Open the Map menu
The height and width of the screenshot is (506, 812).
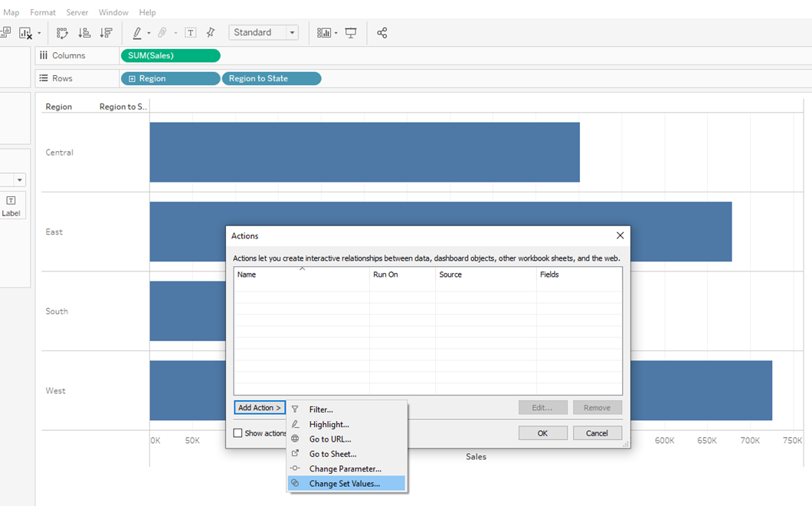point(11,12)
